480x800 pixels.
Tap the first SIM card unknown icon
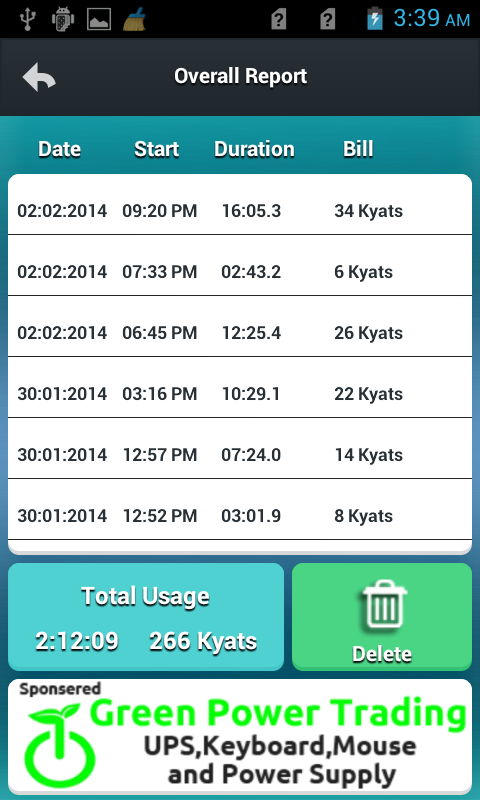point(279,20)
